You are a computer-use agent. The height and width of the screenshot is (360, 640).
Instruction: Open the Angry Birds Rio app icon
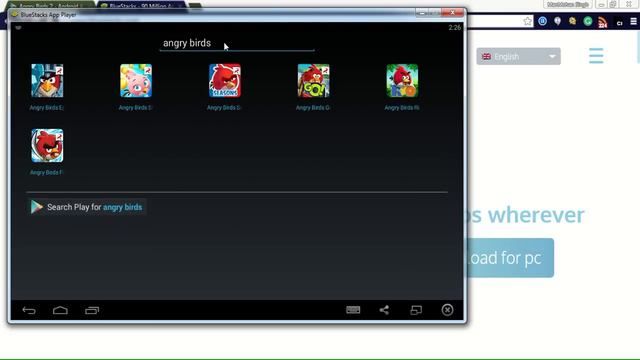(x=402, y=80)
